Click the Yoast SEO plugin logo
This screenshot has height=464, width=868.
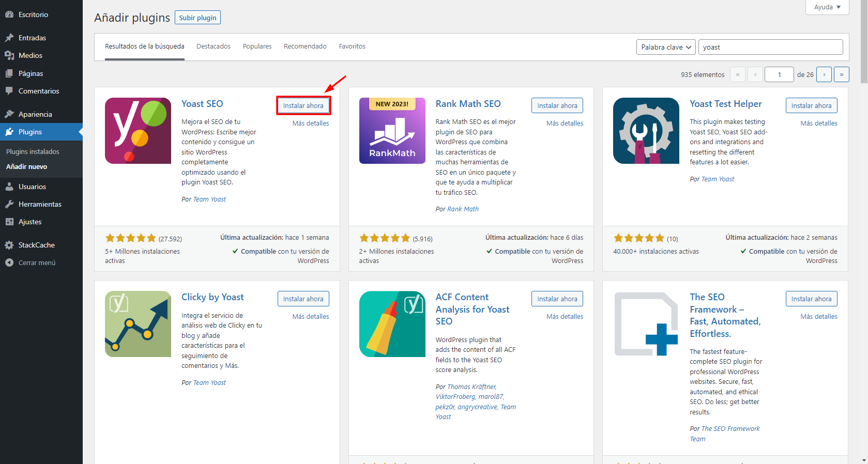138,131
